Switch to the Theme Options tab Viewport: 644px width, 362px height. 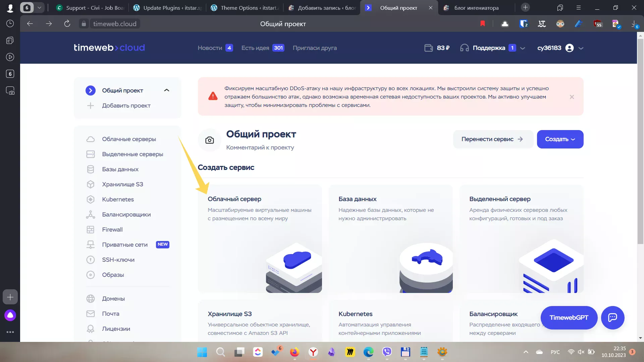pyautogui.click(x=245, y=8)
